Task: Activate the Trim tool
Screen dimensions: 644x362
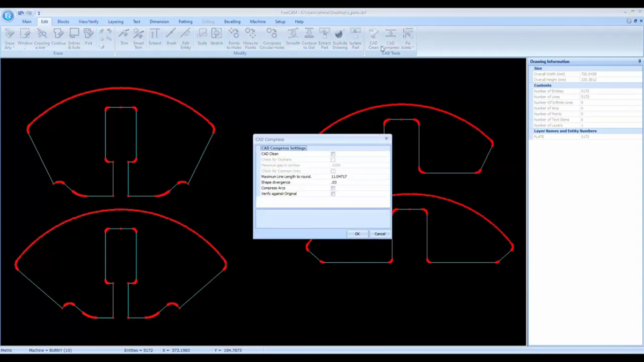Action: click(124, 38)
